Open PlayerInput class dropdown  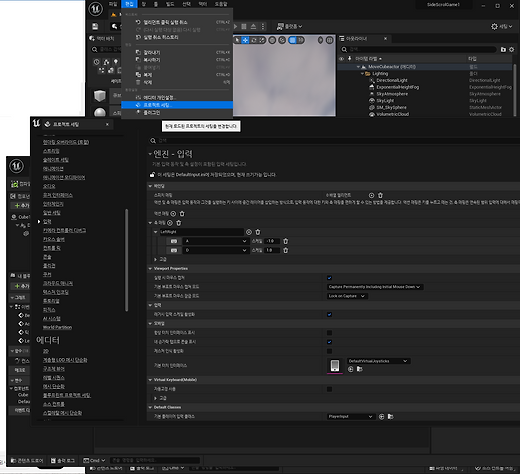coord(351,417)
